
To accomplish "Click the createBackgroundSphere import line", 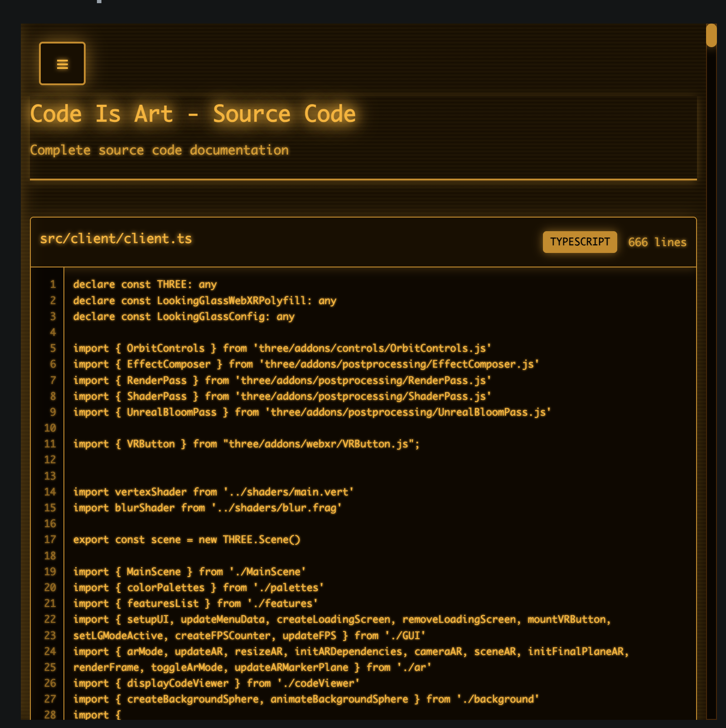I will pyautogui.click(x=306, y=699).
